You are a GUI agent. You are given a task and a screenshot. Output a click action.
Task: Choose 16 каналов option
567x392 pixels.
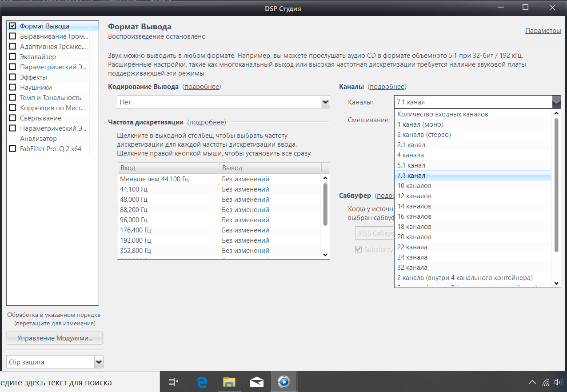pyautogui.click(x=473, y=216)
